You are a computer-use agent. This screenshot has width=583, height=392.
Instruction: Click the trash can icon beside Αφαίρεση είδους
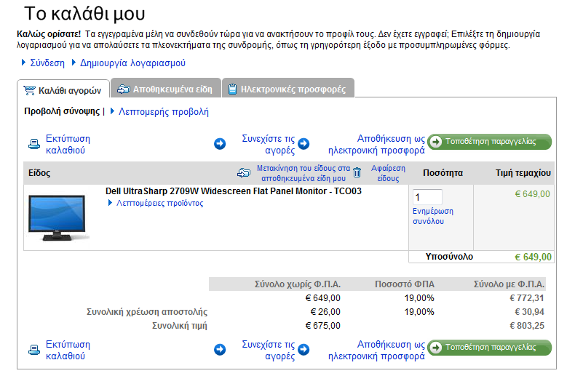point(357,172)
